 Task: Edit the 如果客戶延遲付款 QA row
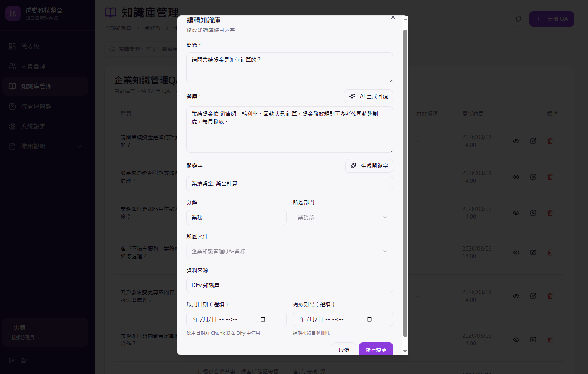[533, 177]
